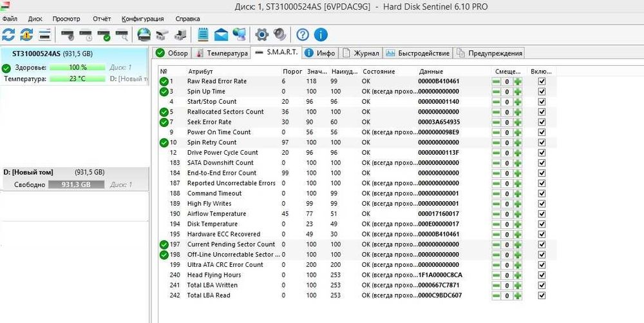Click the disk icon with magnifier (surface test)
644x323 pixels.
(122, 35)
